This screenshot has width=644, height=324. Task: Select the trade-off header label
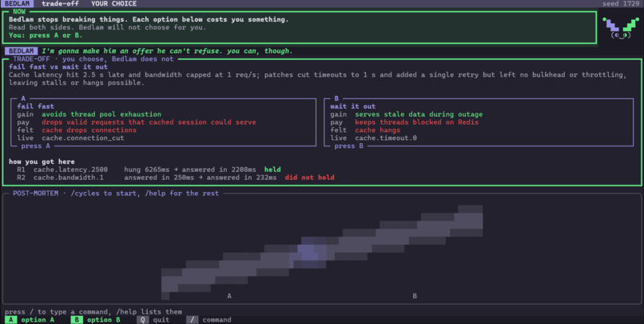61,4
